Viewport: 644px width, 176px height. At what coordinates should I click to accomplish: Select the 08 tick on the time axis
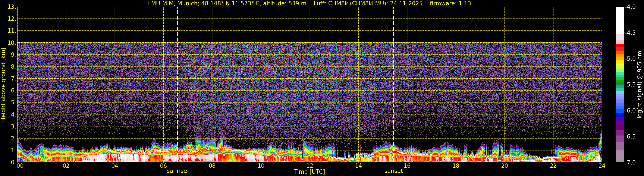212,166
